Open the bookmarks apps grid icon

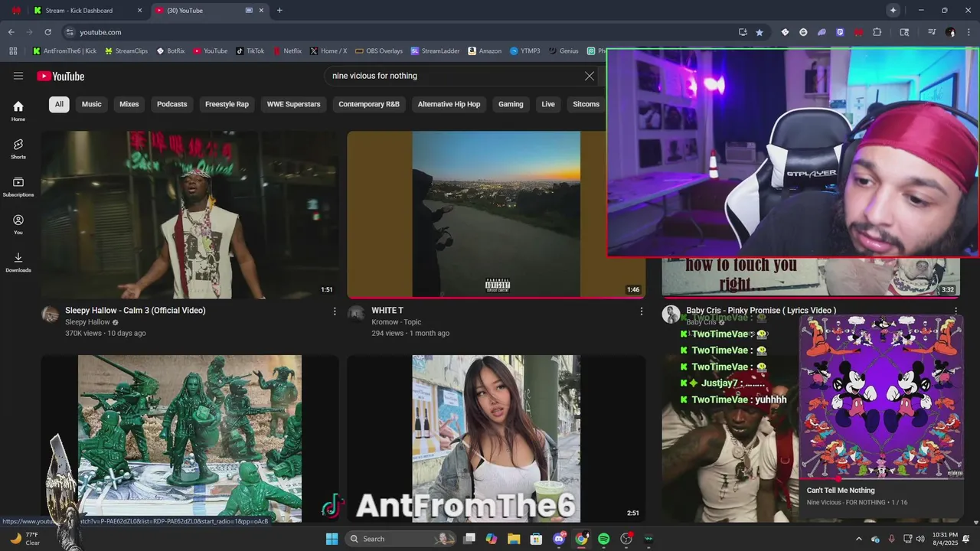[13, 51]
